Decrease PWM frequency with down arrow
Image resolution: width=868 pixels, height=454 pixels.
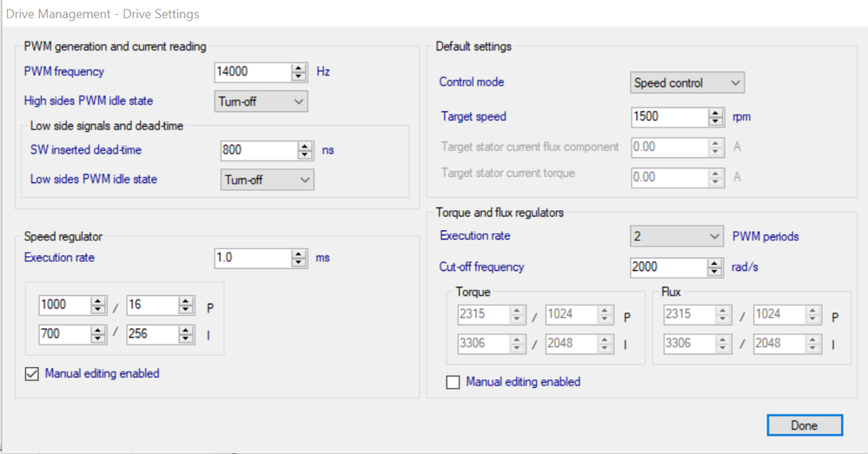299,76
